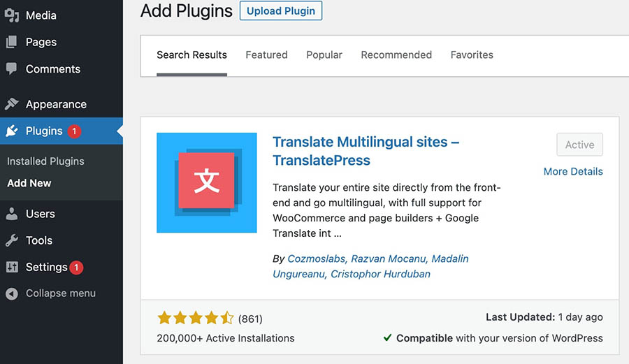Image resolution: width=629 pixels, height=364 pixels.
Task: Click the Tools wrench icon
Action: pyautogui.click(x=12, y=240)
